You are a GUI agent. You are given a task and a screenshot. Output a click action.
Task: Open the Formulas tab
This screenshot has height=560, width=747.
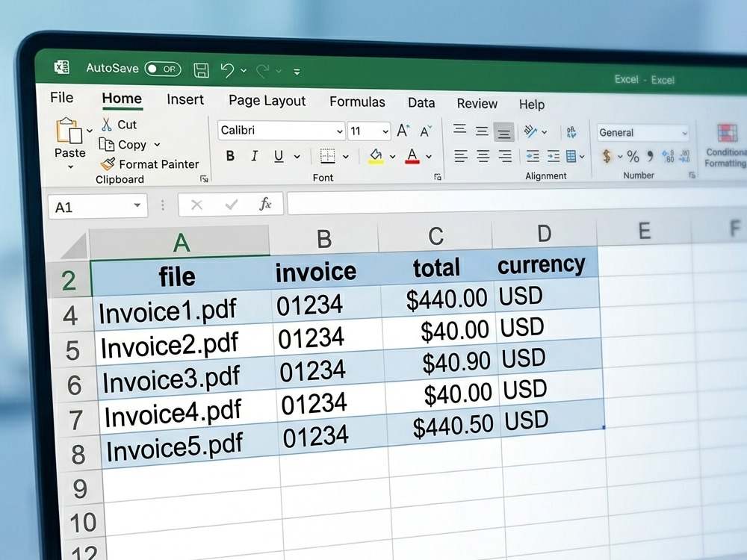357,102
